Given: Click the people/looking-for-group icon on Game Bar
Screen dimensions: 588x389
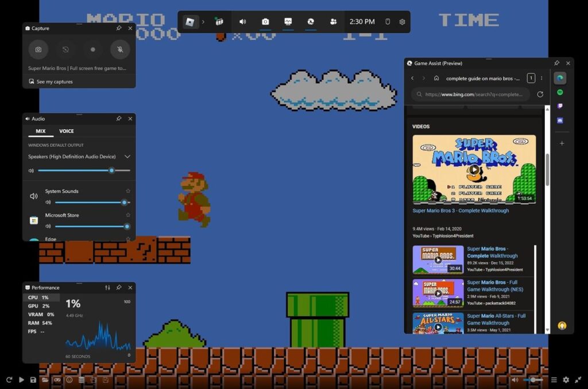Looking at the screenshot, I should [x=334, y=21].
